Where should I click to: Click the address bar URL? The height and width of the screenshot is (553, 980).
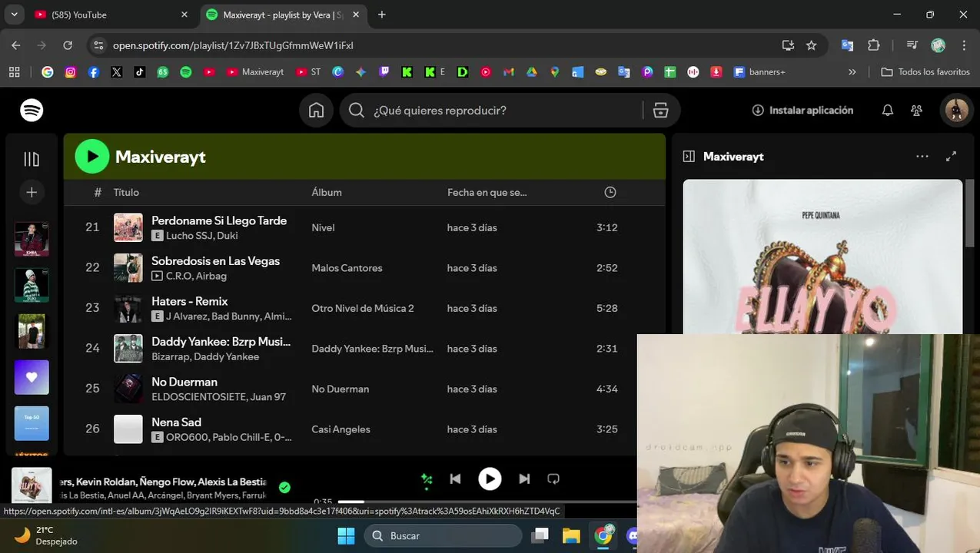pos(233,45)
